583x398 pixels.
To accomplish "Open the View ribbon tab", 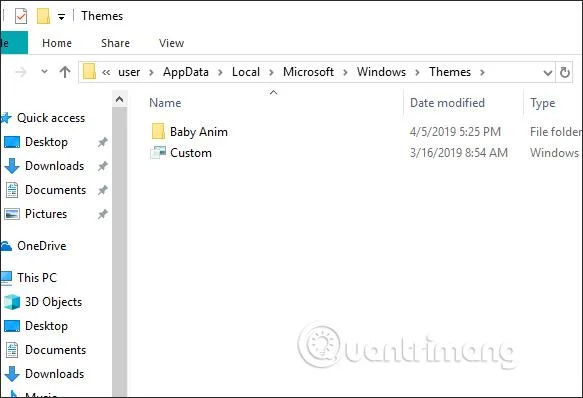I will 171,43.
